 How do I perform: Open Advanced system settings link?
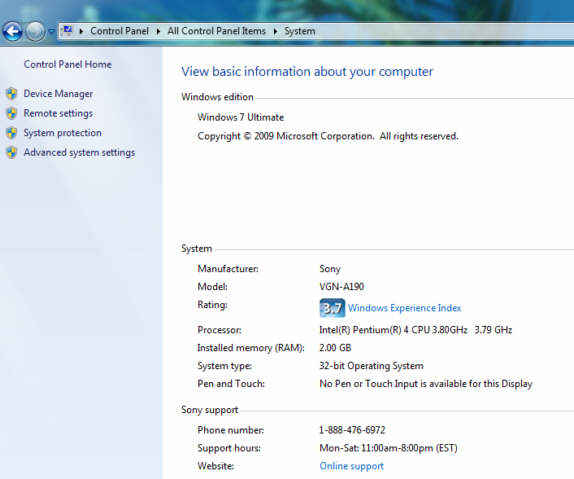[79, 152]
